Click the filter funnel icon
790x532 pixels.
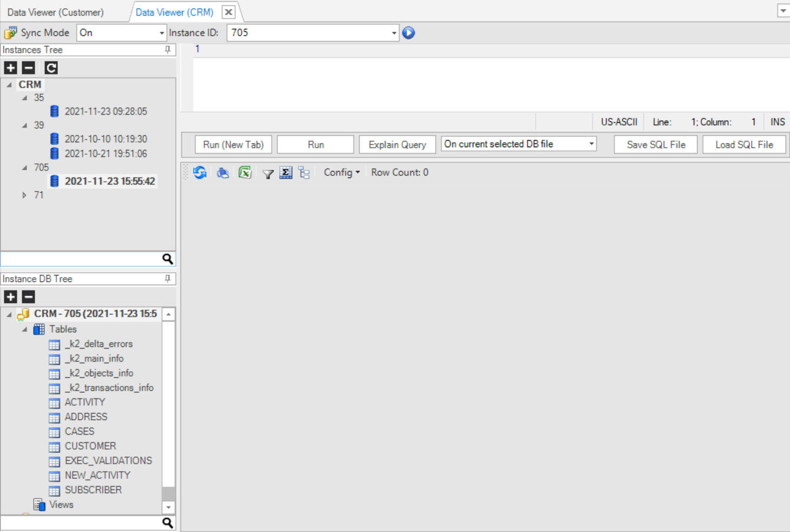point(267,173)
